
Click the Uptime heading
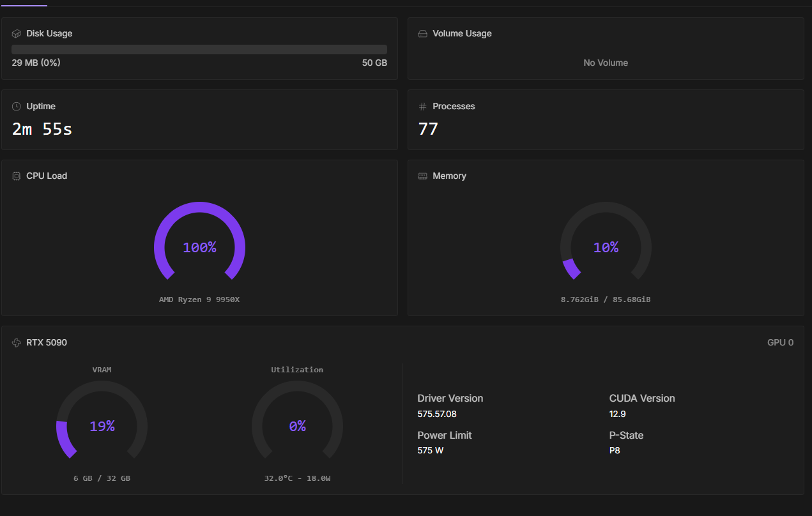pyautogui.click(x=41, y=107)
